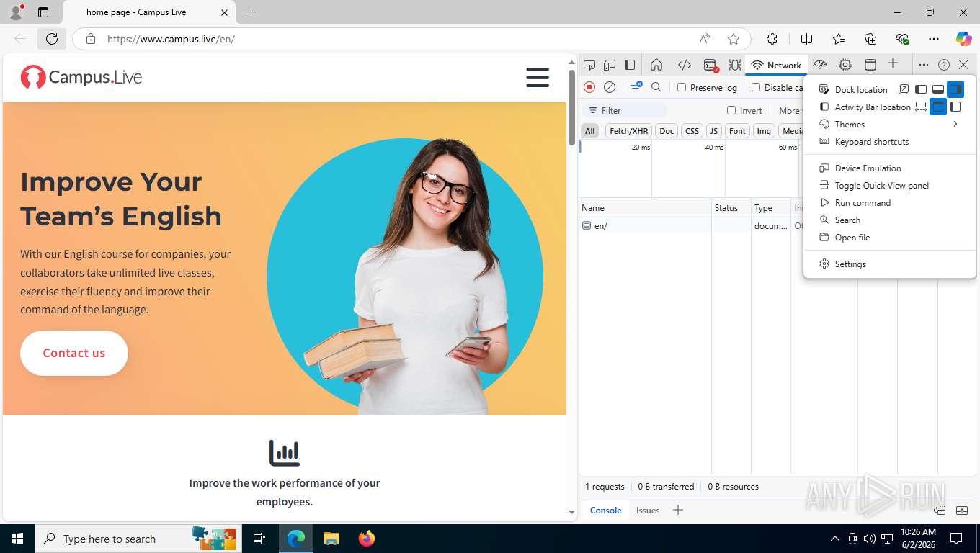Open the Application panel tool
This screenshot has width=980, height=553.
point(870,65)
